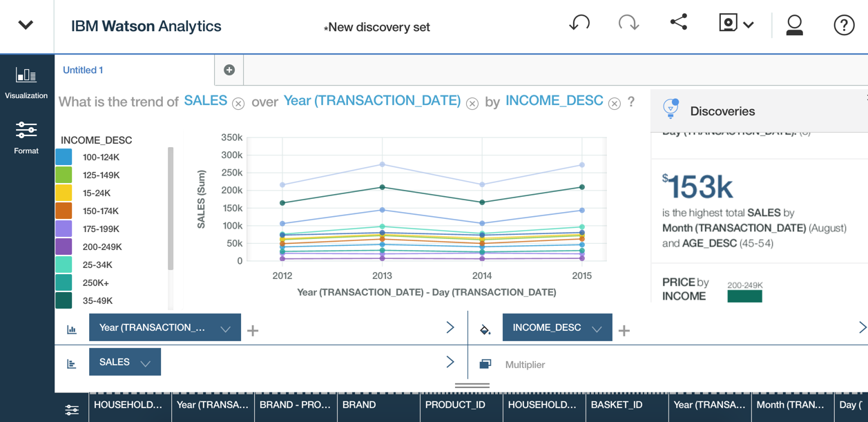Click the x-axis bar chart icon
The width and height of the screenshot is (868, 422).
[71, 329]
